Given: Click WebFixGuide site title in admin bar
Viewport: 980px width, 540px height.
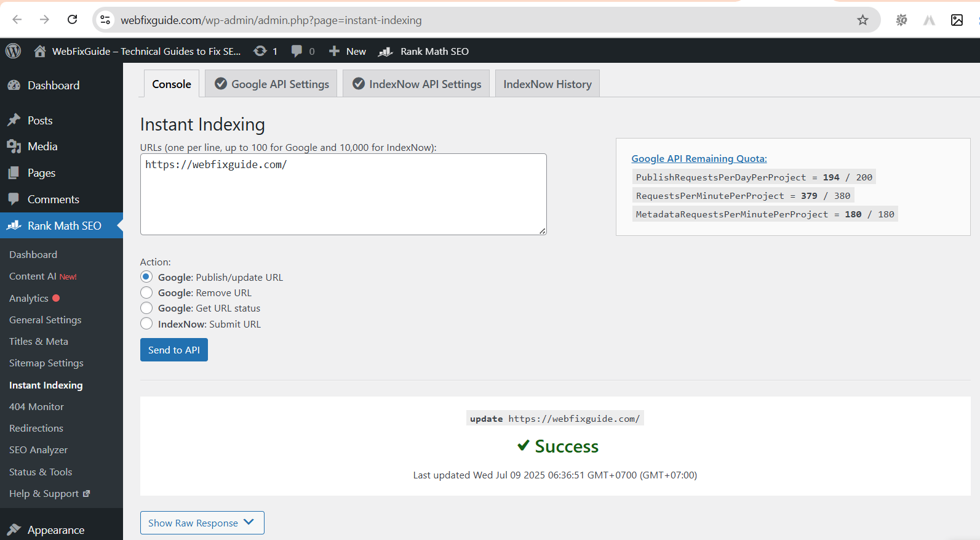Looking at the screenshot, I should point(146,51).
